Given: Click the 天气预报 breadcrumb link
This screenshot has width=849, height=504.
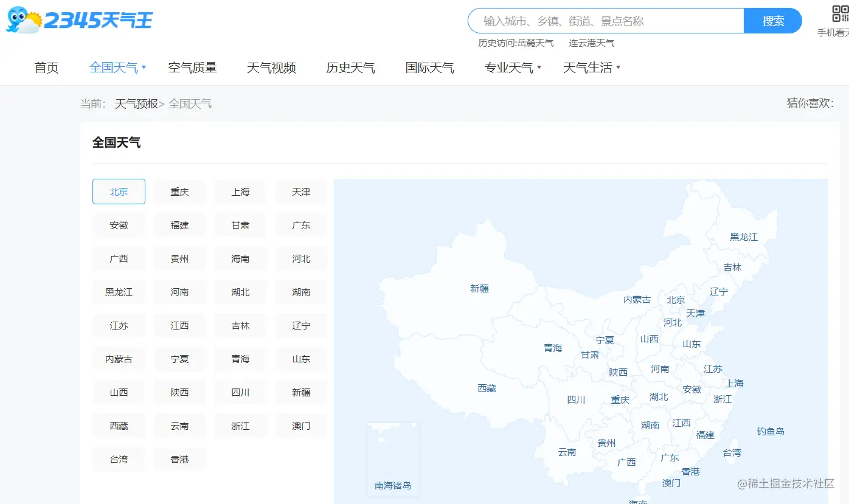Looking at the screenshot, I should pyautogui.click(x=136, y=104).
